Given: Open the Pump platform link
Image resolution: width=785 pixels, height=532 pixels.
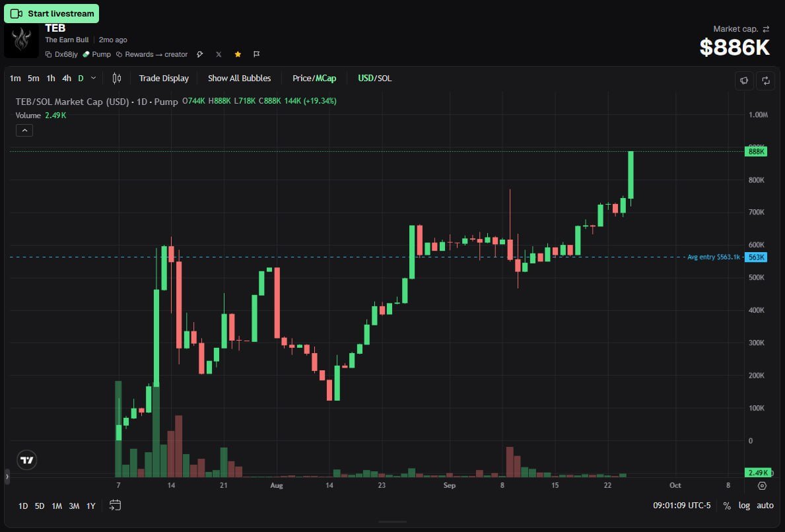Looking at the screenshot, I should pyautogui.click(x=96, y=54).
